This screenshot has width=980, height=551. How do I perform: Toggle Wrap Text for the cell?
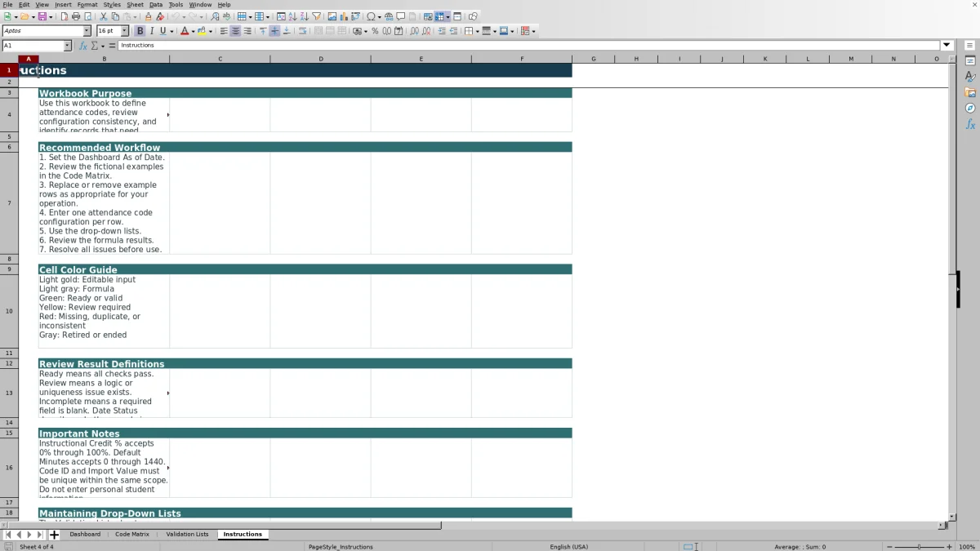[x=302, y=31]
